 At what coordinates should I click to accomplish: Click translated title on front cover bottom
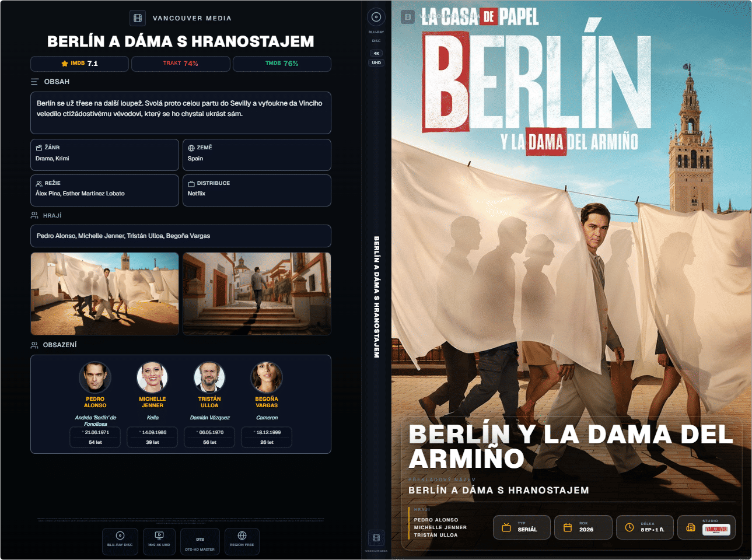499,491
